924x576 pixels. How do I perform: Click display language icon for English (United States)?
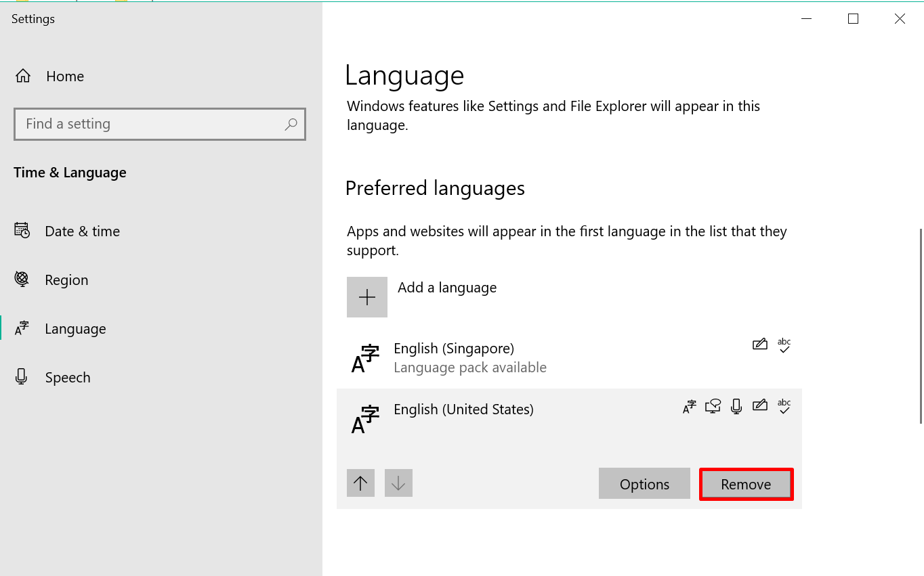point(689,406)
